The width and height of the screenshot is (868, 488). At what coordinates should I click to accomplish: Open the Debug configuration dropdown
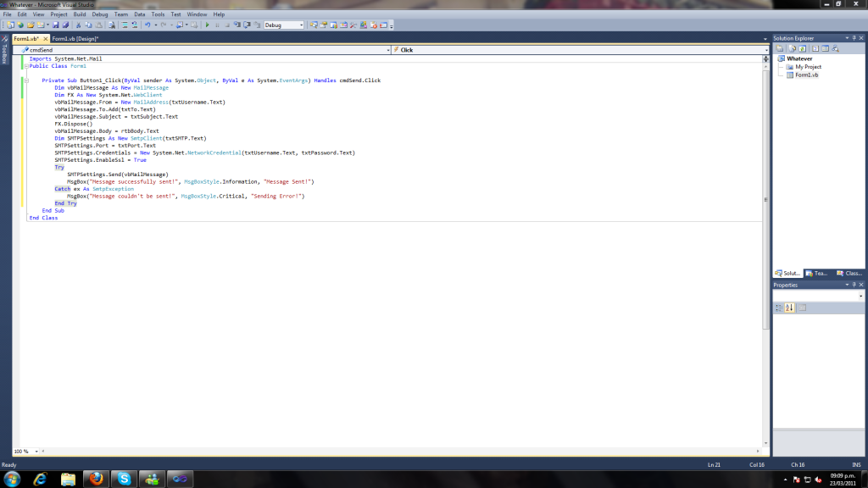click(299, 25)
